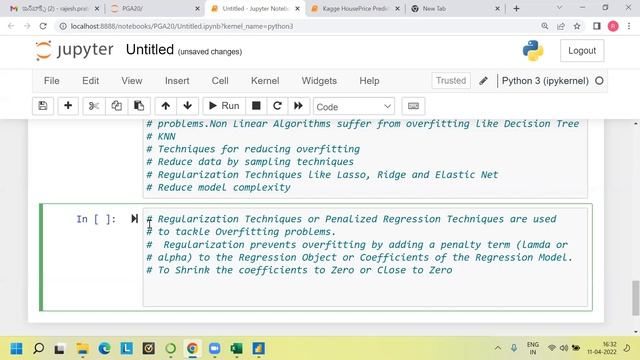Screen dimensions: 640x360
Task: Open File Explorer from the taskbar
Action: pos(82,349)
